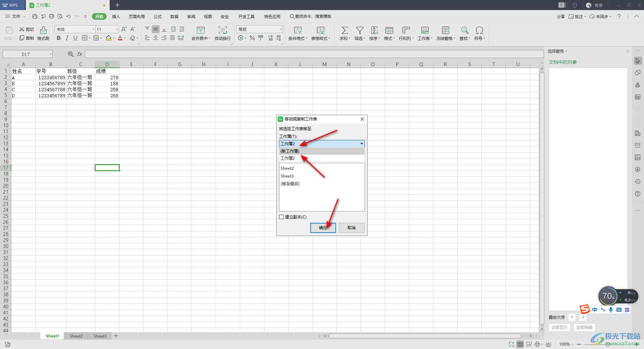Open the font size dropdown
Viewport: 644px width, 349px height.
117,30
